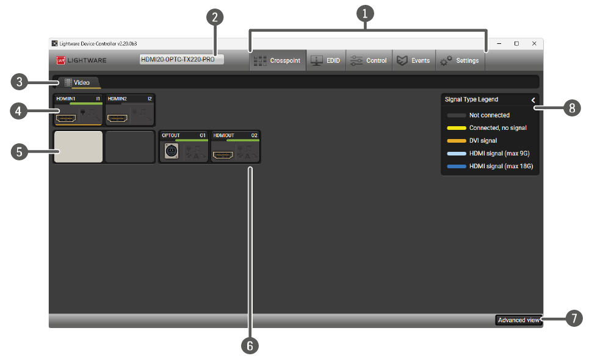Image resolution: width=600 pixels, height=364 pixels.
Task: Click the HDMI20-OPTC-TX220-PRO device name field
Action: tap(181, 60)
